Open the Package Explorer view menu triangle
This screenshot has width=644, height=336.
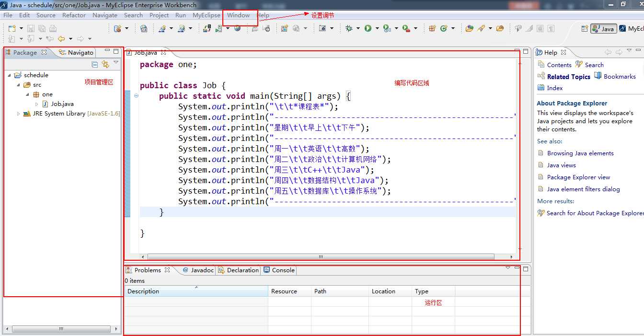[x=115, y=63]
